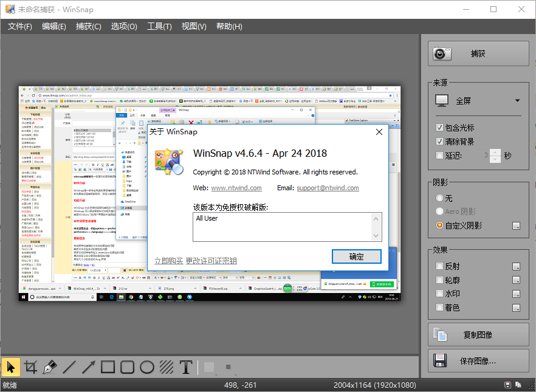
Task: Click the 更改许可证密钥 link
Action: [x=211, y=261]
